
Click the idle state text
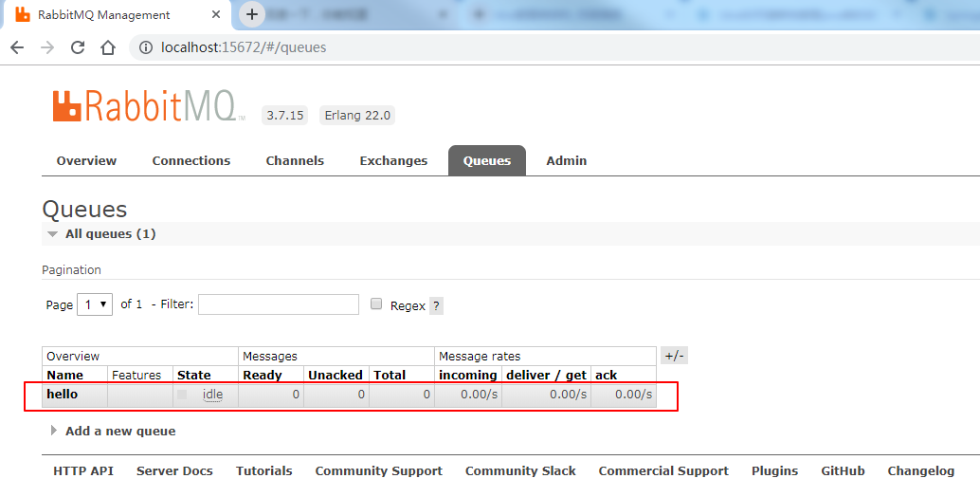(212, 395)
